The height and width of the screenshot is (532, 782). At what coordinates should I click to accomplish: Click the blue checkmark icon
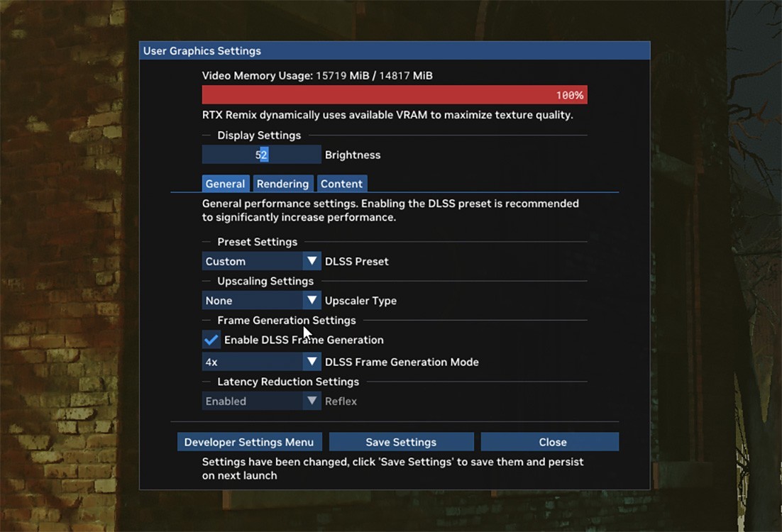(211, 340)
